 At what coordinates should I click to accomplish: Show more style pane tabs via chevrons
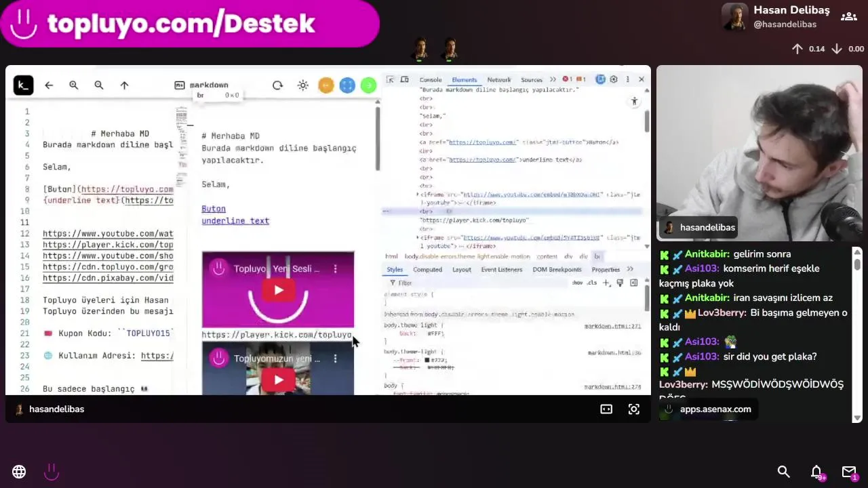pyautogui.click(x=630, y=270)
